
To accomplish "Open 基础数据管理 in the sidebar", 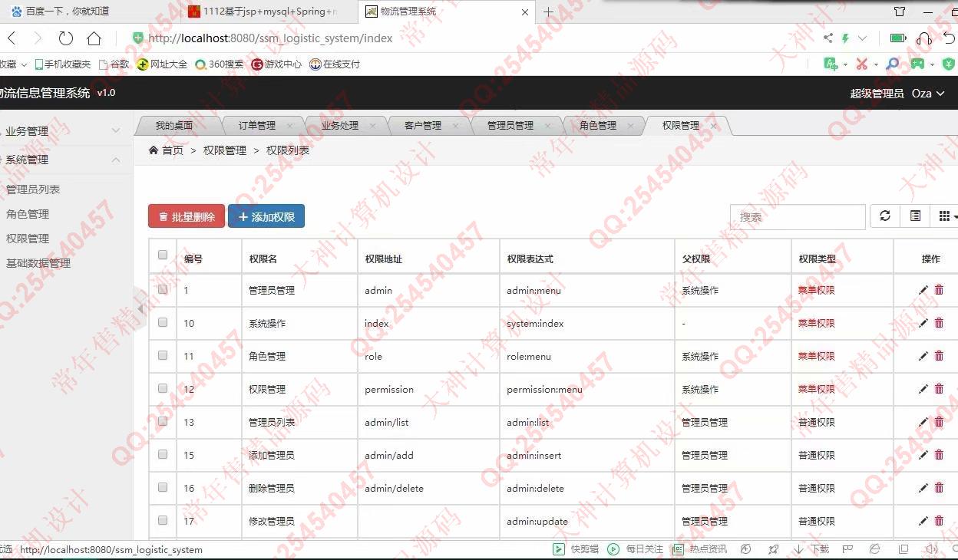I will click(38, 263).
